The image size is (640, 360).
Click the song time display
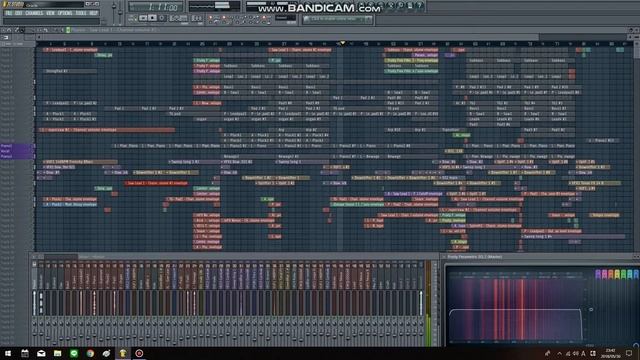point(156,7)
